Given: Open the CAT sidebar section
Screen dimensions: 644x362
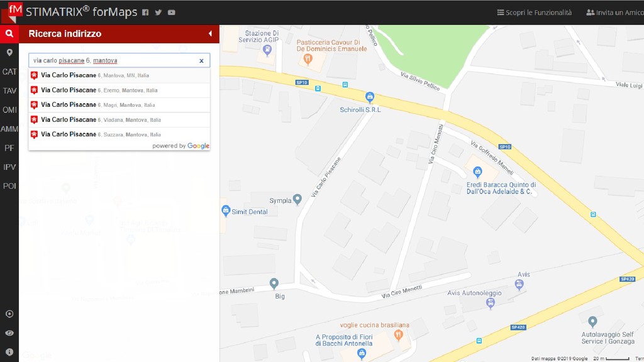Looking at the screenshot, I should [x=9, y=72].
